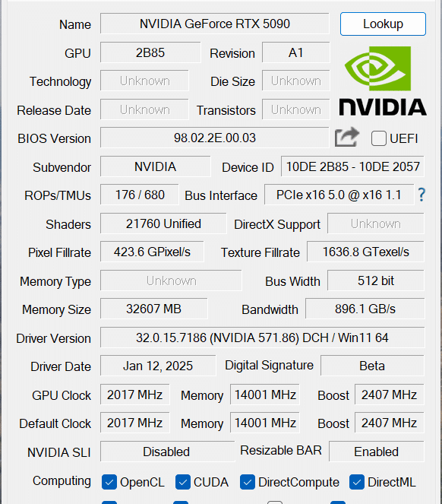Toggle the OpenCL checkbox
The height and width of the screenshot is (504, 442).
[109, 482]
